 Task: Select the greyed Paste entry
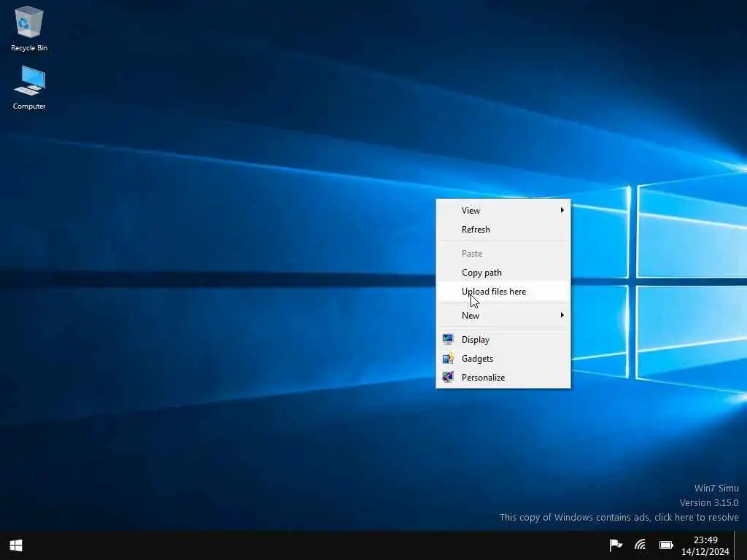pyautogui.click(x=503, y=253)
